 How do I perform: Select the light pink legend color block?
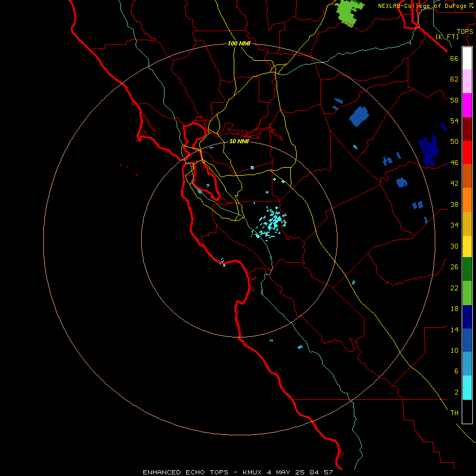[467, 81]
